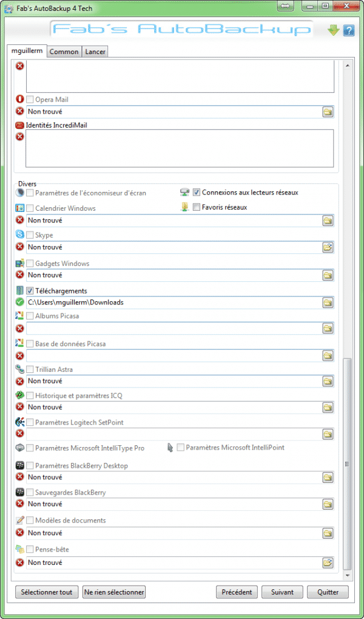
Task: Click the ICQ flower icon
Action: [x=20, y=395]
